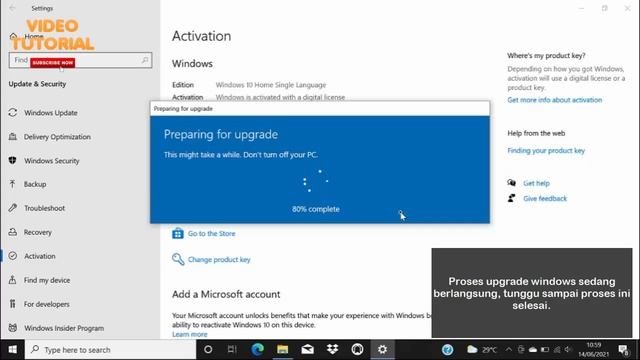Click the Windows Security shield icon
640x360 pixels.
[13, 160]
